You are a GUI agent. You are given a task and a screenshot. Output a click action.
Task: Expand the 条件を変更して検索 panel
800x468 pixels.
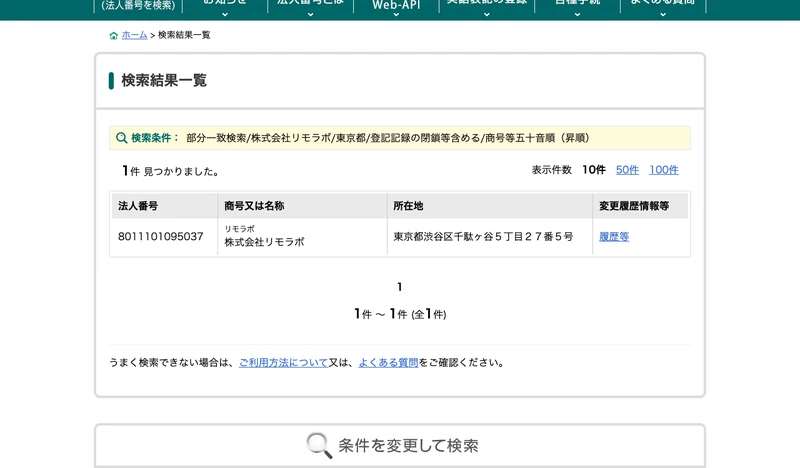point(400,446)
